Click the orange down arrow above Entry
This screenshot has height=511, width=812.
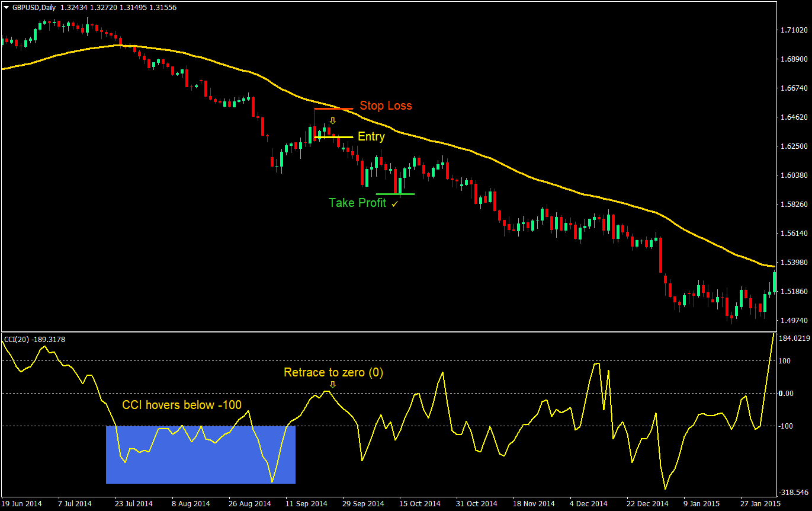tap(333, 122)
